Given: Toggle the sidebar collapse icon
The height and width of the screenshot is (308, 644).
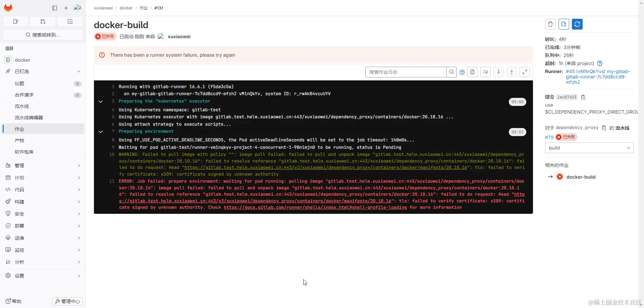Looking at the screenshot, I should (55, 8).
